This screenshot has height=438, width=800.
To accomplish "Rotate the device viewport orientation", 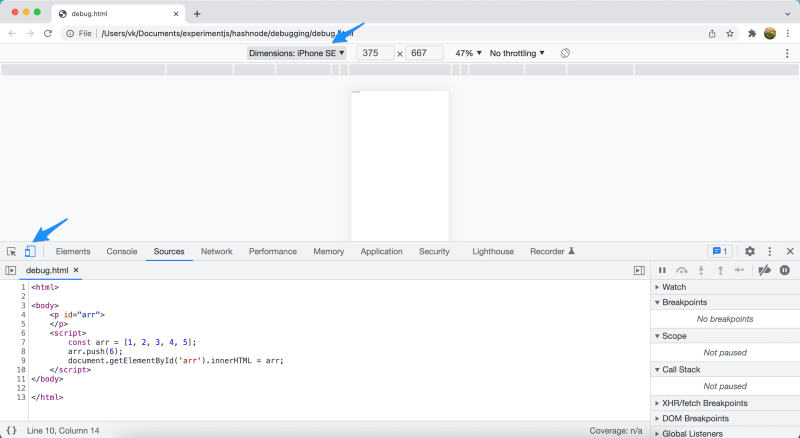I will point(565,53).
